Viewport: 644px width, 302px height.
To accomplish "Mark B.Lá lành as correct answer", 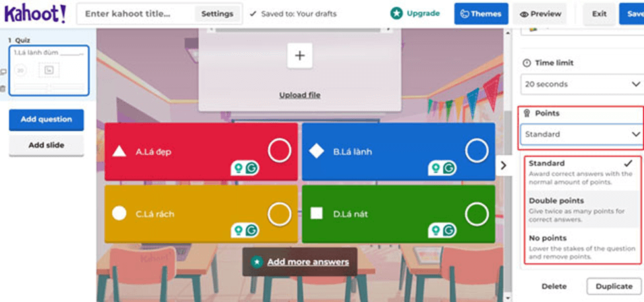I will 477,151.
